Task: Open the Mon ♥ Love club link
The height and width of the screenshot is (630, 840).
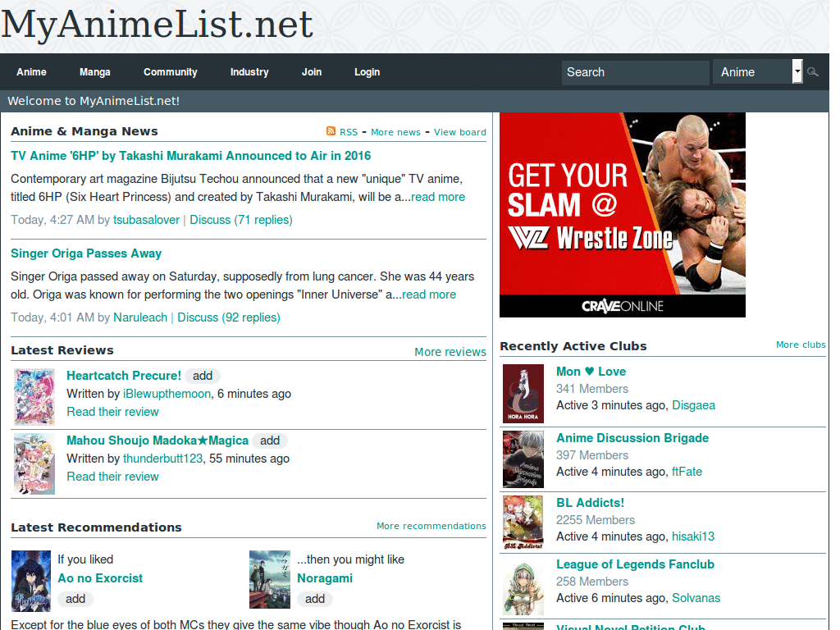Action: [591, 372]
